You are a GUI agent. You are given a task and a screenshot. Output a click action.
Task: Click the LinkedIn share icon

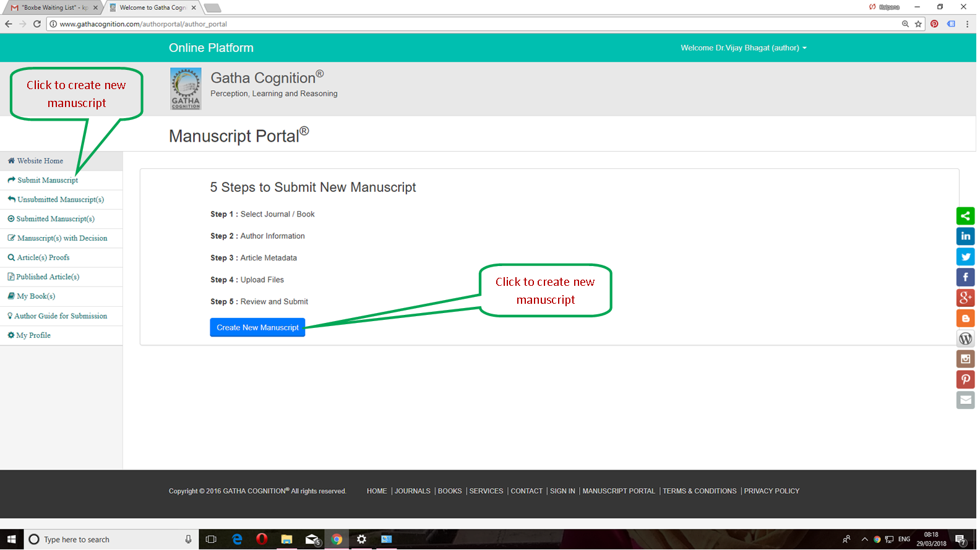(965, 236)
